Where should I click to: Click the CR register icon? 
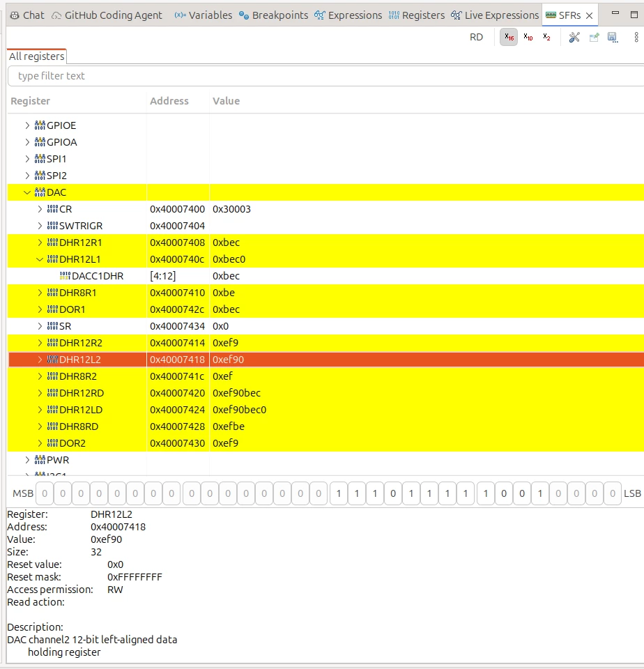[x=52, y=209]
